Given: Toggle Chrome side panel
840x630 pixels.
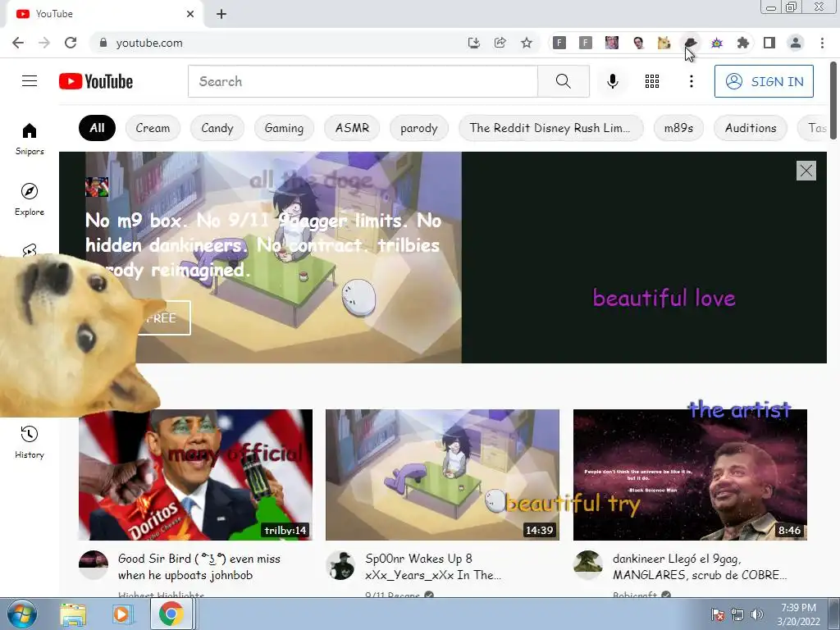Looking at the screenshot, I should pyautogui.click(x=769, y=43).
